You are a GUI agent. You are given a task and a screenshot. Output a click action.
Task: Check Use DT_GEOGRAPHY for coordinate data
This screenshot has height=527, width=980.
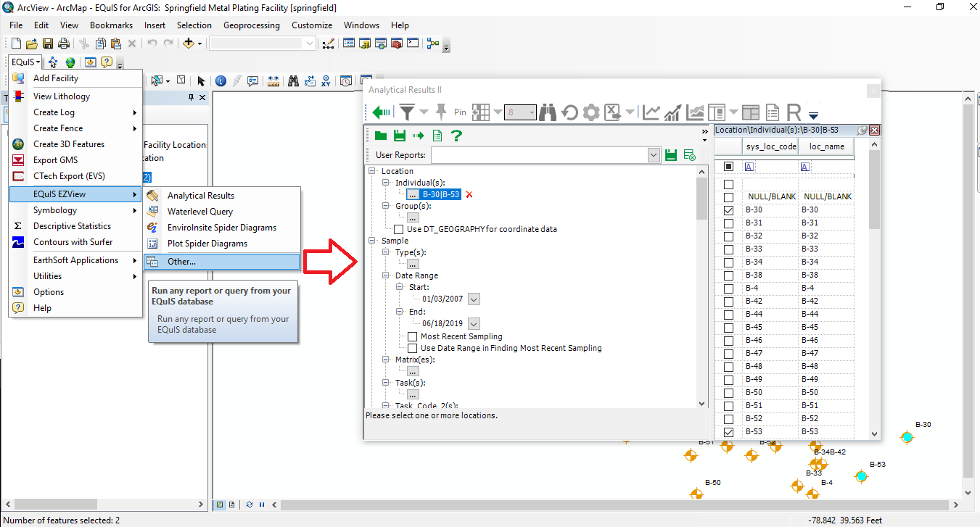[x=399, y=229]
